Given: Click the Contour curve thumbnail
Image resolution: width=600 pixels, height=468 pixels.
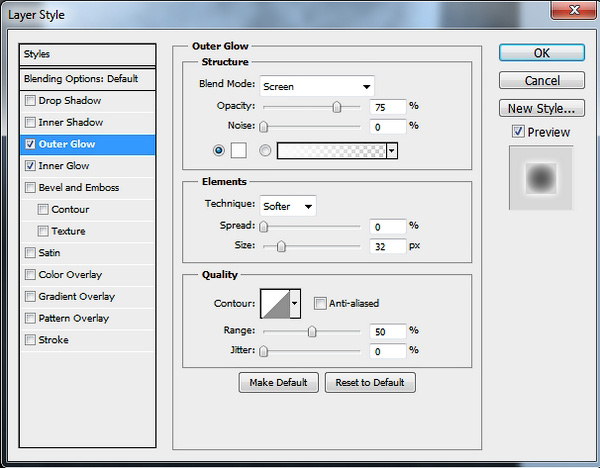Looking at the screenshot, I should 275,303.
